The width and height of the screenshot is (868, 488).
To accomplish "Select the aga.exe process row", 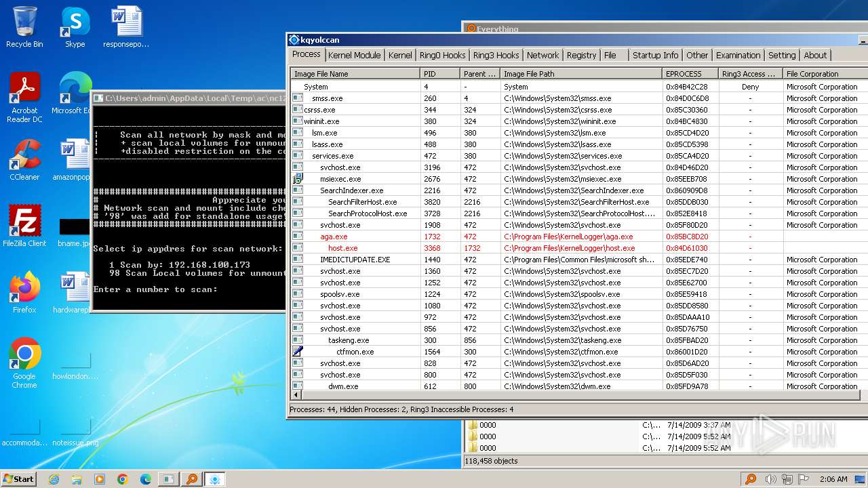I will (578, 237).
